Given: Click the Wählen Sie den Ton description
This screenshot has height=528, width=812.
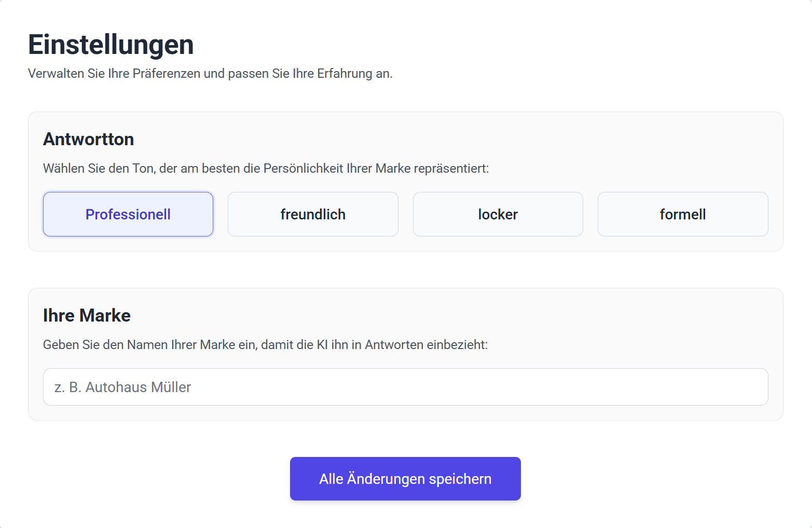Looking at the screenshot, I should [266, 169].
